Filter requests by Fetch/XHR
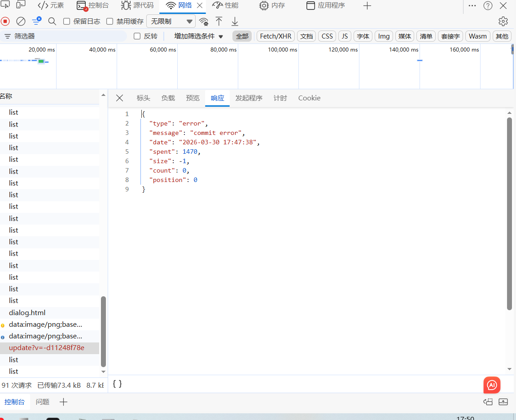This screenshot has width=516, height=420. coord(275,36)
